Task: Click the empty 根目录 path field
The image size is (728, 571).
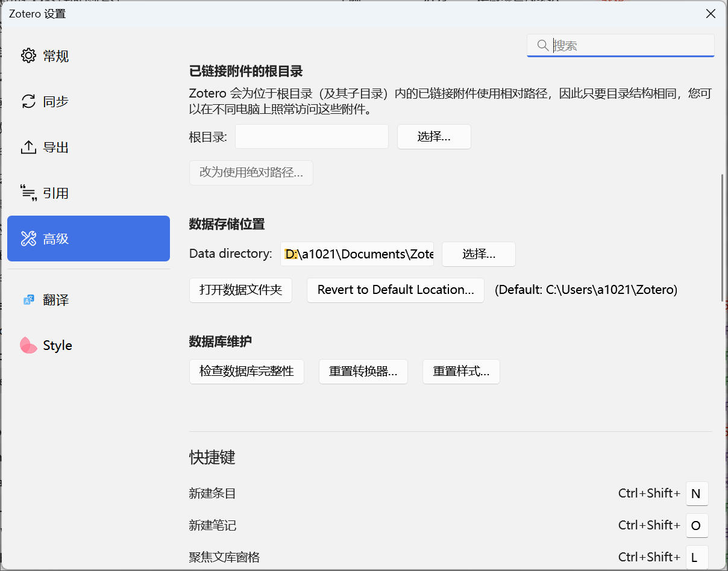Action: (312, 137)
